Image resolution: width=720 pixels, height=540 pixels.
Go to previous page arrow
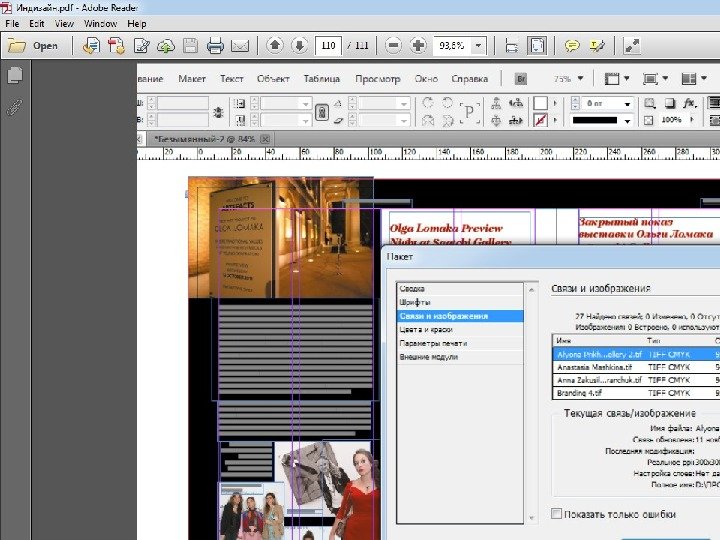click(x=274, y=46)
